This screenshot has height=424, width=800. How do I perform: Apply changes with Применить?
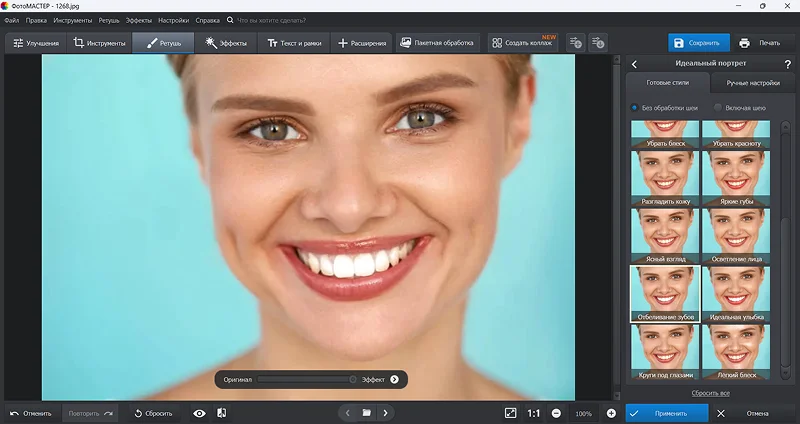pos(667,413)
